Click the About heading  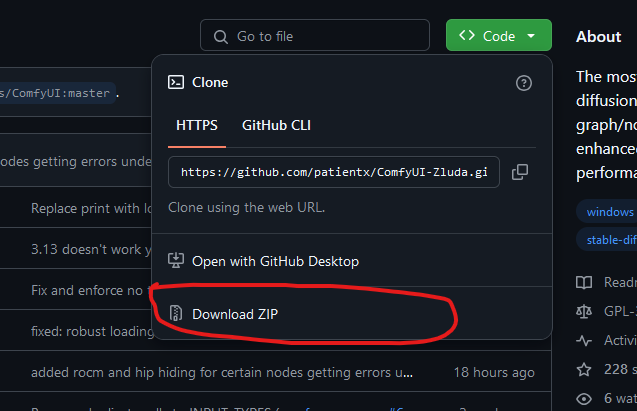click(598, 37)
